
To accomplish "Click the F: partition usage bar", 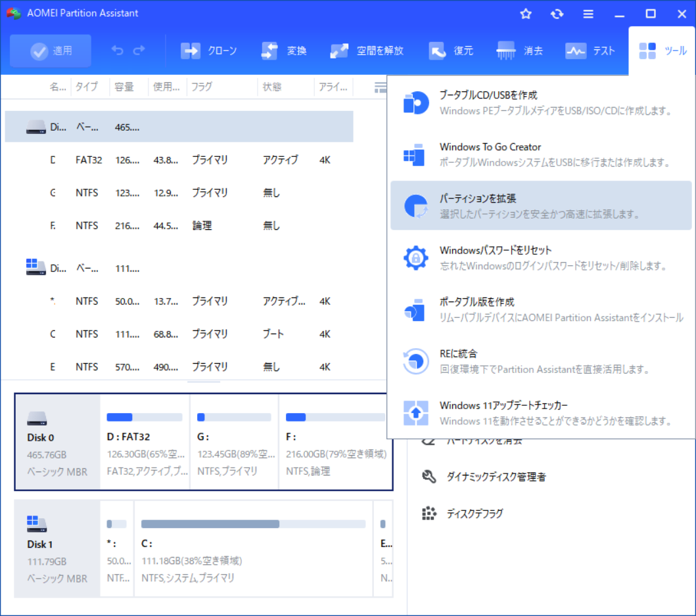I will click(336, 417).
